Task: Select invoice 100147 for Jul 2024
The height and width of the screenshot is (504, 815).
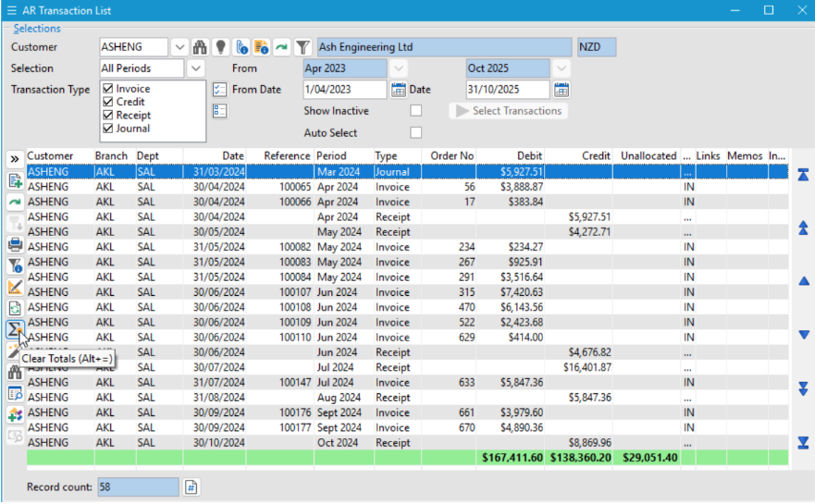Action: pyautogui.click(x=407, y=383)
